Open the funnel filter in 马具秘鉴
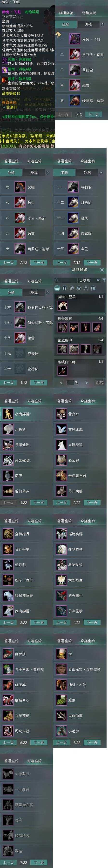Screen dimensions: 108x868 coord(104,280)
